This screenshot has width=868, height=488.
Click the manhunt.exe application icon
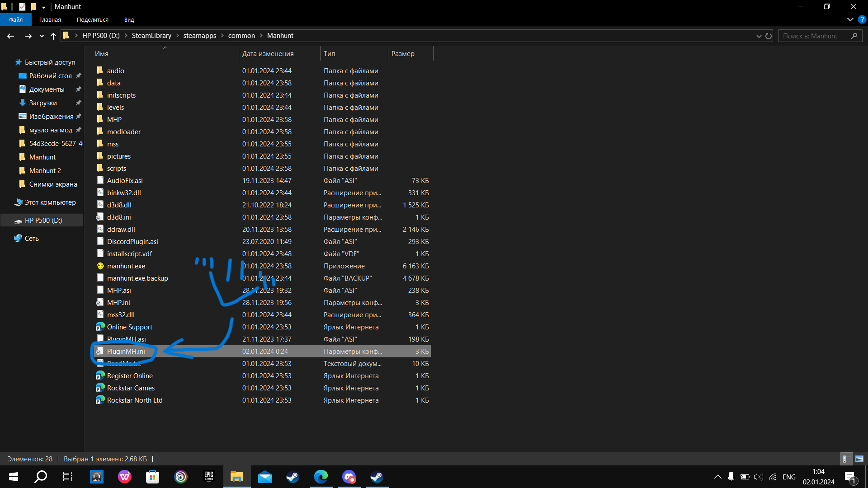(100, 266)
